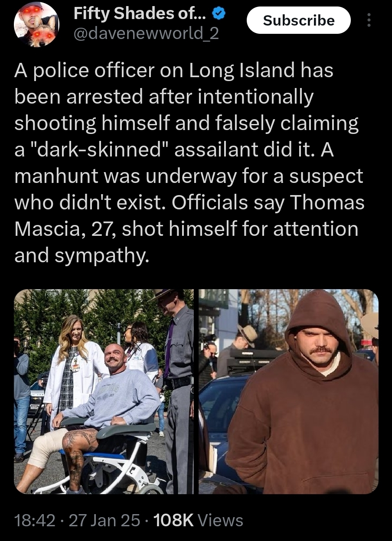Open the poster's profile avatar
The image size is (392, 541).
click(x=37, y=25)
